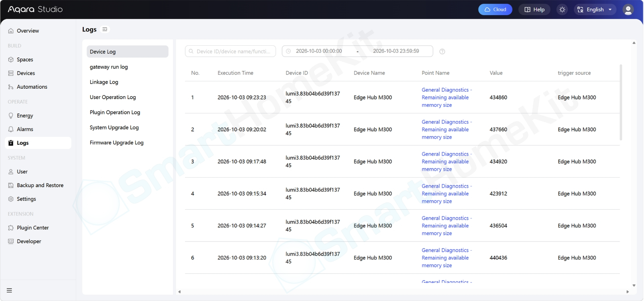Click the page scroll-down arrow
Viewport: 644px width, 301px height.
(634, 285)
